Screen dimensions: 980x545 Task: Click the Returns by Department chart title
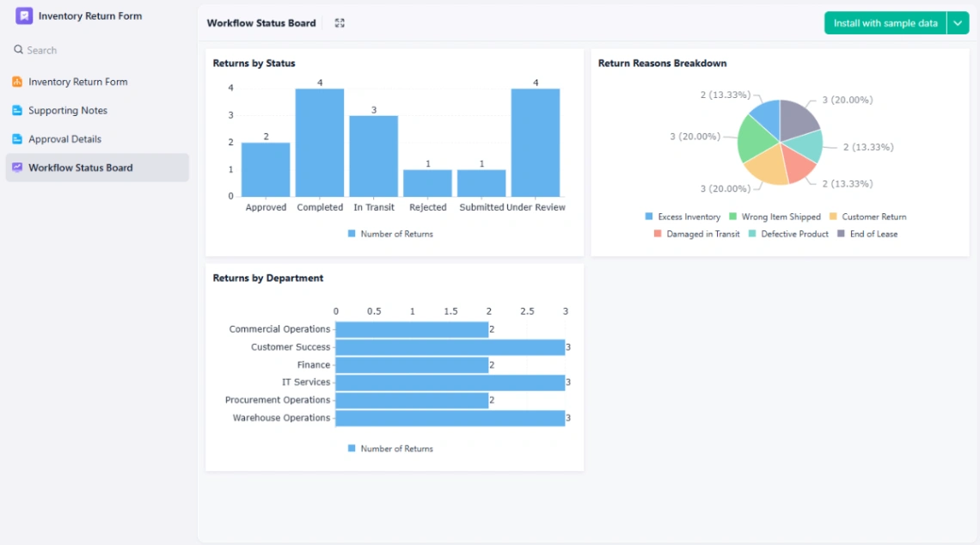[268, 279]
